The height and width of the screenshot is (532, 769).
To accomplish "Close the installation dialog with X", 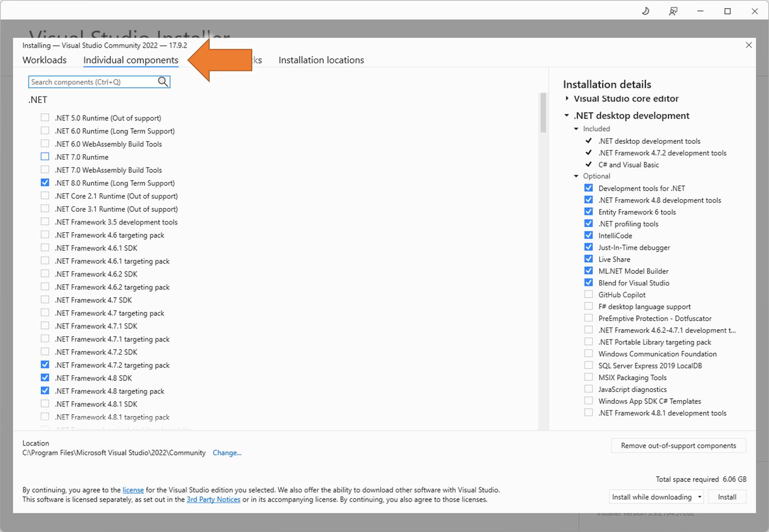I will [x=749, y=45].
